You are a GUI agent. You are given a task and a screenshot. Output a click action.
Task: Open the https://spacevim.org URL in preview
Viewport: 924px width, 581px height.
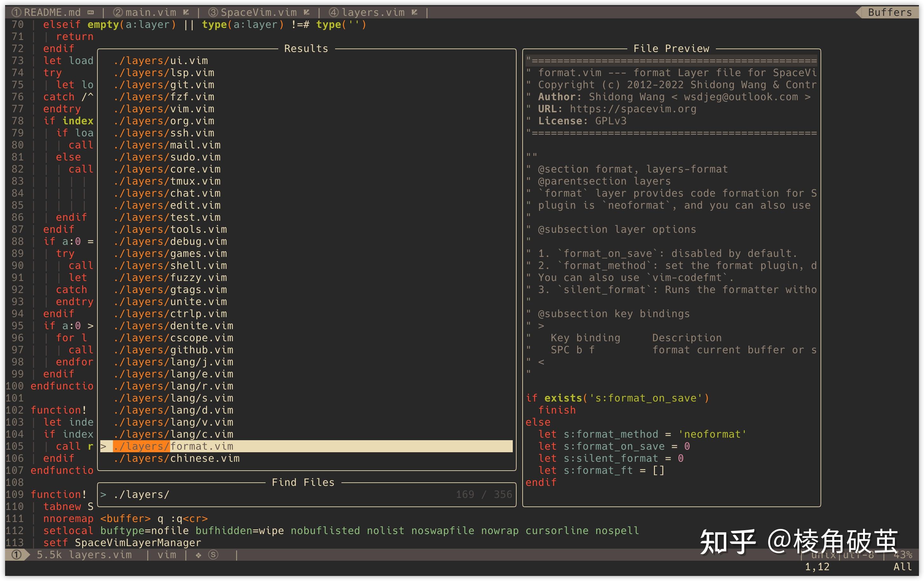coord(633,109)
